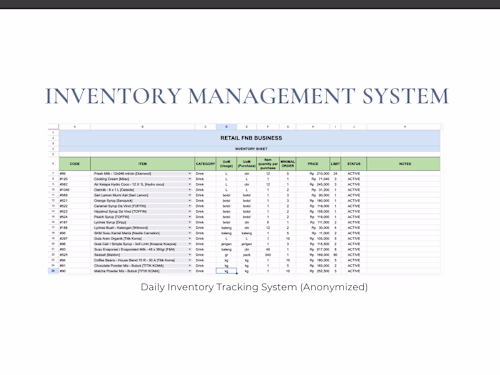Click the ACTIVE status in the Matcha Powder Mix row
The height and width of the screenshot is (375, 500).
(354, 271)
